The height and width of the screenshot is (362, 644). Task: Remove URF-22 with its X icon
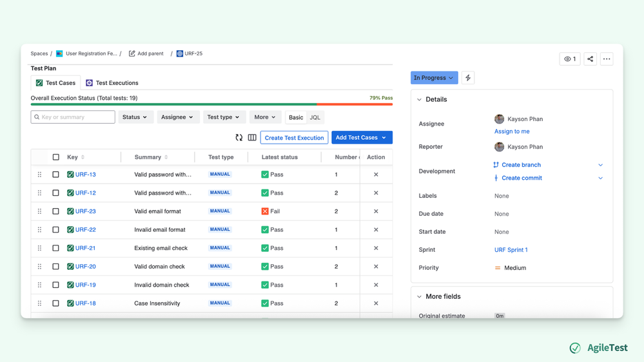point(376,230)
